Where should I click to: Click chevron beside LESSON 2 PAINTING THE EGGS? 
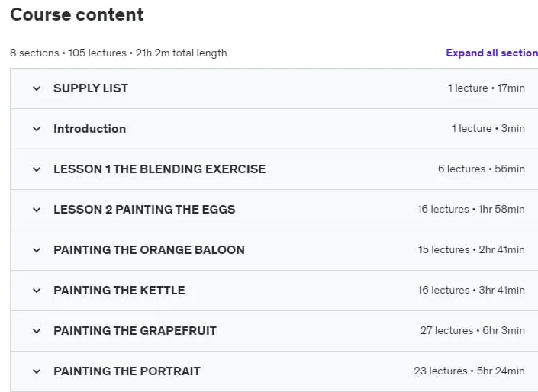click(37, 210)
